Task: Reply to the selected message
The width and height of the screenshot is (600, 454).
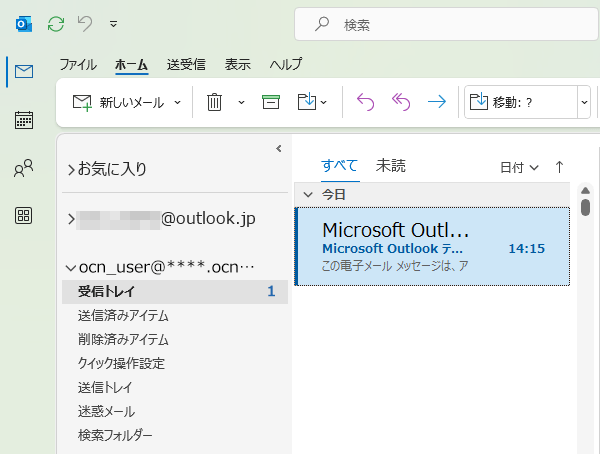Action: click(365, 101)
